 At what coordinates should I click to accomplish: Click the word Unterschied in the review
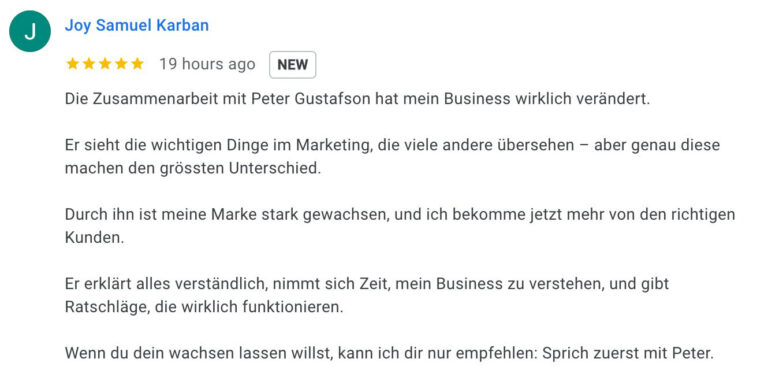tap(275, 168)
